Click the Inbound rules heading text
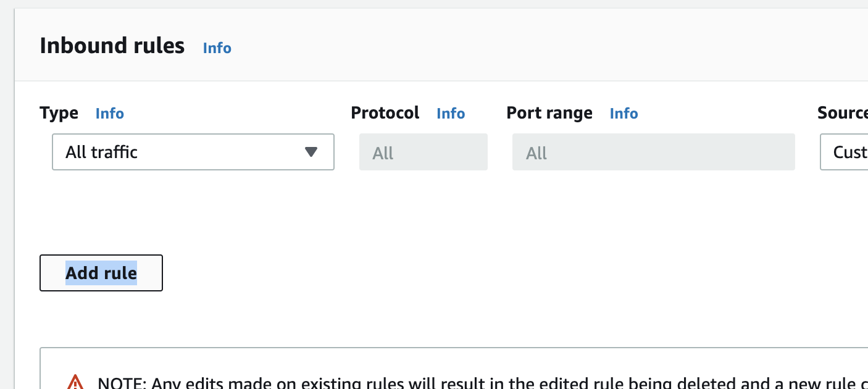Viewport: 868px width, 389px height. (112, 46)
